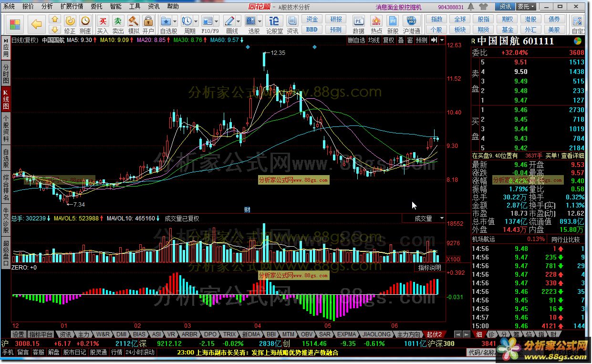
Task: Open the 自选股 watchlist icon
Action: (166, 21)
